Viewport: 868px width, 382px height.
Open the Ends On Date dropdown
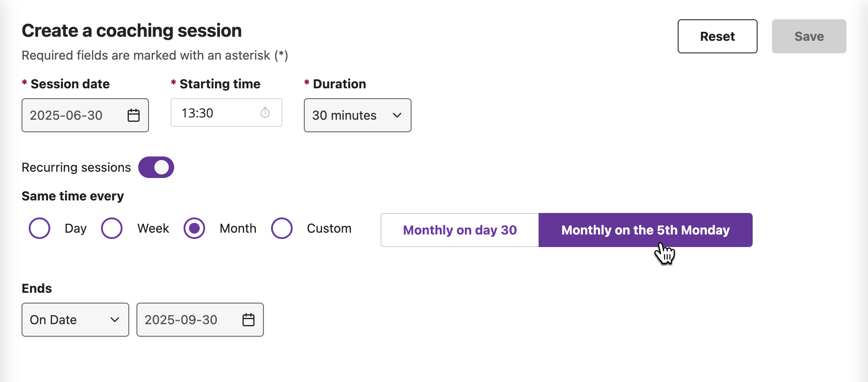(x=75, y=320)
